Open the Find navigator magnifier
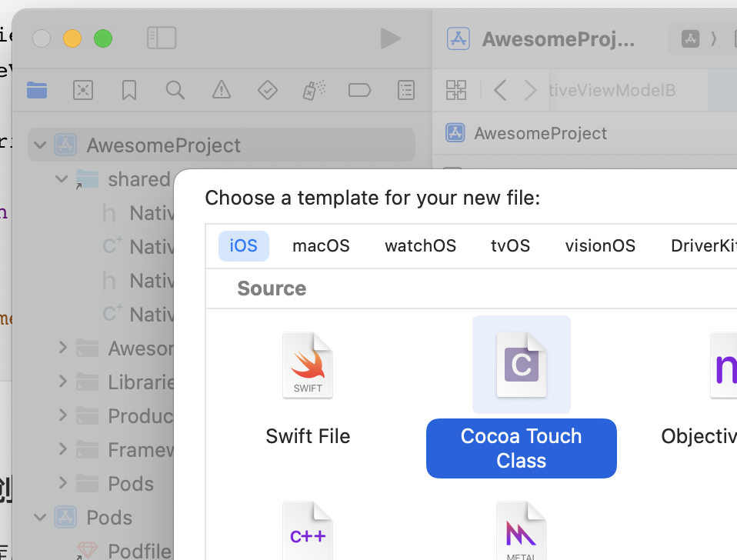 (x=175, y=90)
